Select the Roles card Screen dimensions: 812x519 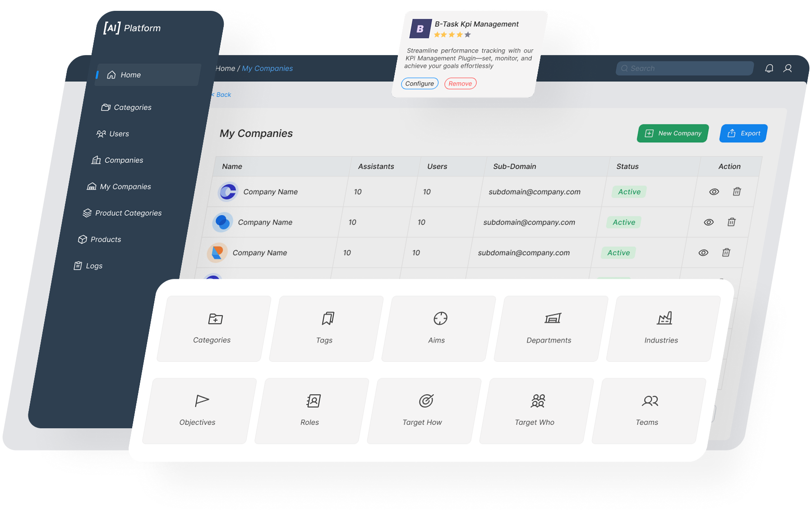click(x=311, y=411)
